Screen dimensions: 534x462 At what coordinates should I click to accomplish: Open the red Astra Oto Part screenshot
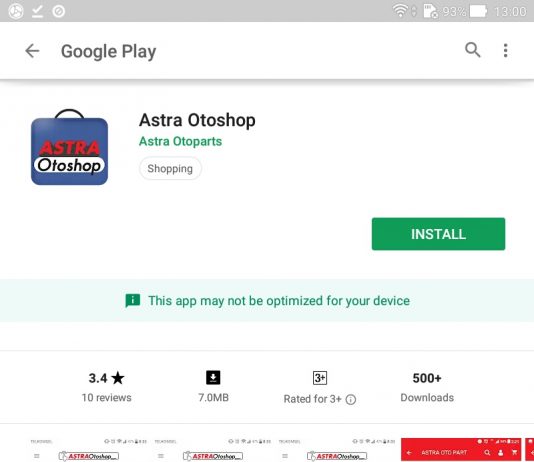tap(461, 449)
